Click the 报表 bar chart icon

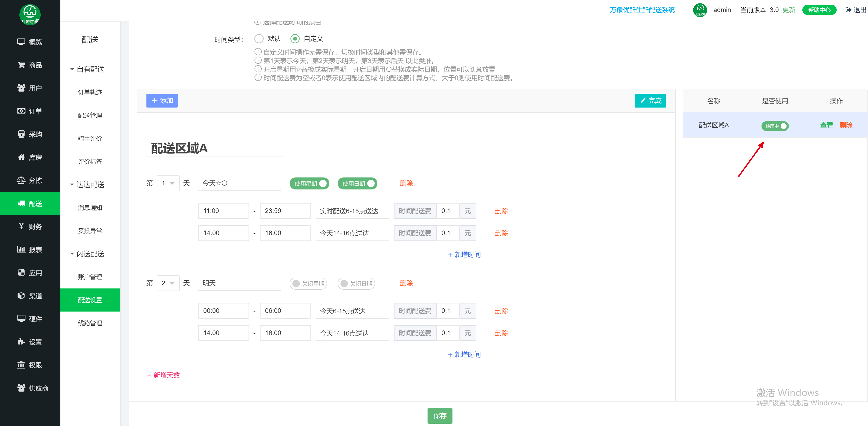point(21,249)
